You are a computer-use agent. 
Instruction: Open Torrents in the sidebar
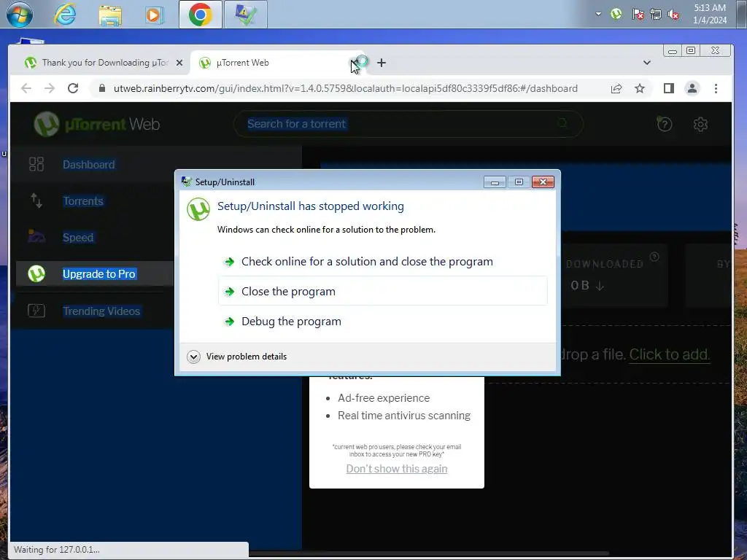click(83, 201)
